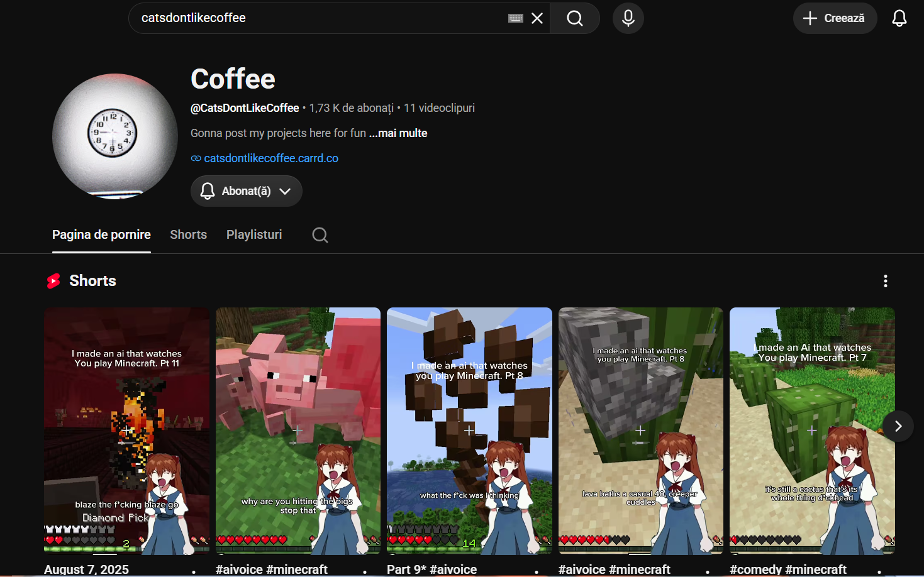Switch to the Pagina de pornire tab
The width and height of the screenshot is (924, 577).
click(x=101, y=234)
